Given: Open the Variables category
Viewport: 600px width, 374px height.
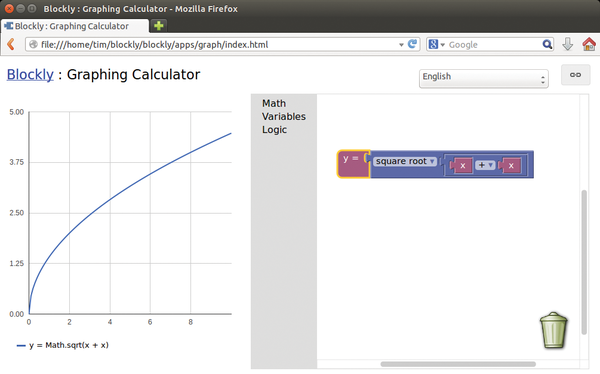Looking at the screenshot, I should pyautogui.click(x=284, y=116).
